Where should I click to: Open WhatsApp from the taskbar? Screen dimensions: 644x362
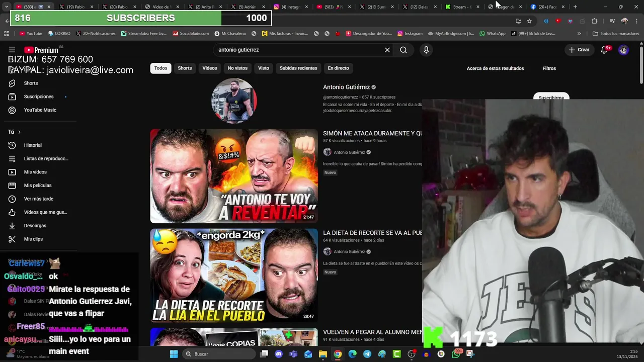pos(455,354)
